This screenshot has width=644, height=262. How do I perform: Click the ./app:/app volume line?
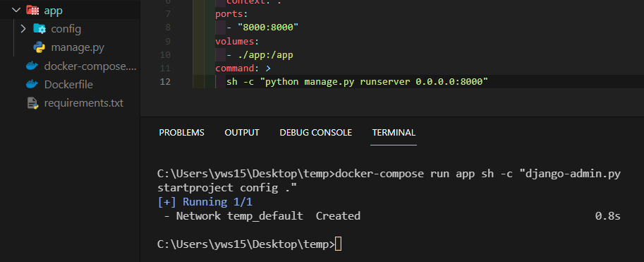pyautogui.click(x=260, y=54)
